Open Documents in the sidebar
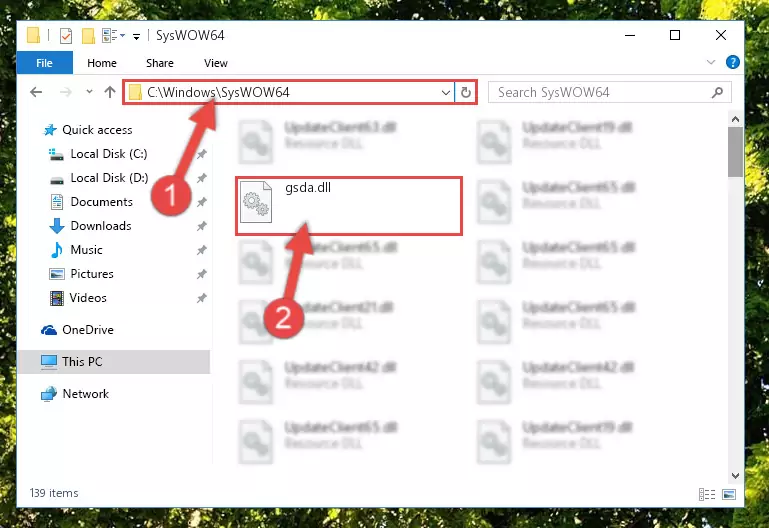The width and height of the screenshot is (769, 528). coord(102,202)
